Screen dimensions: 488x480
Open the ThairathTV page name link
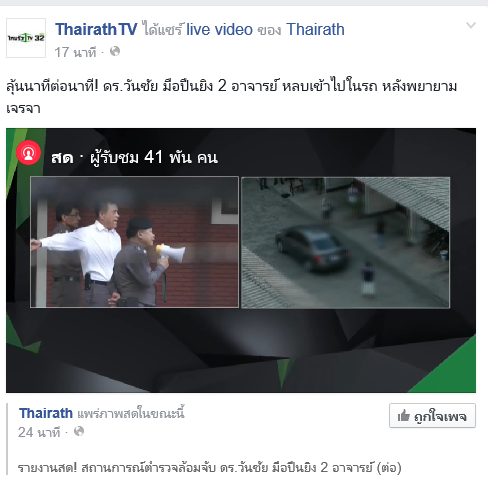click(x=96, y=29)
